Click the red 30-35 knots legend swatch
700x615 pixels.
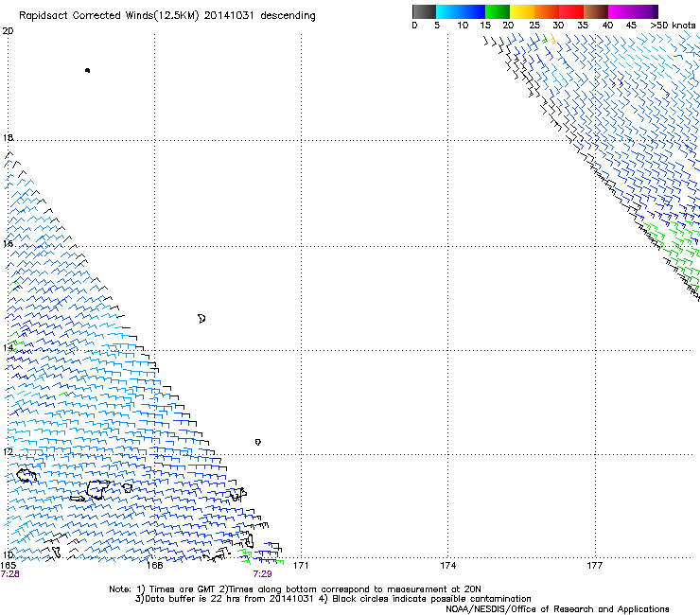tap(571, 11)
